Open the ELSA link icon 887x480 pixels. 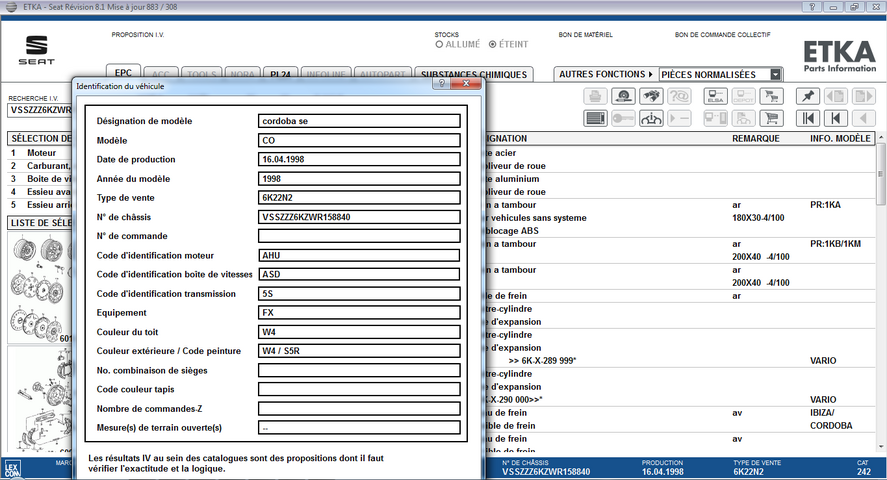click(x=716, y=97)
